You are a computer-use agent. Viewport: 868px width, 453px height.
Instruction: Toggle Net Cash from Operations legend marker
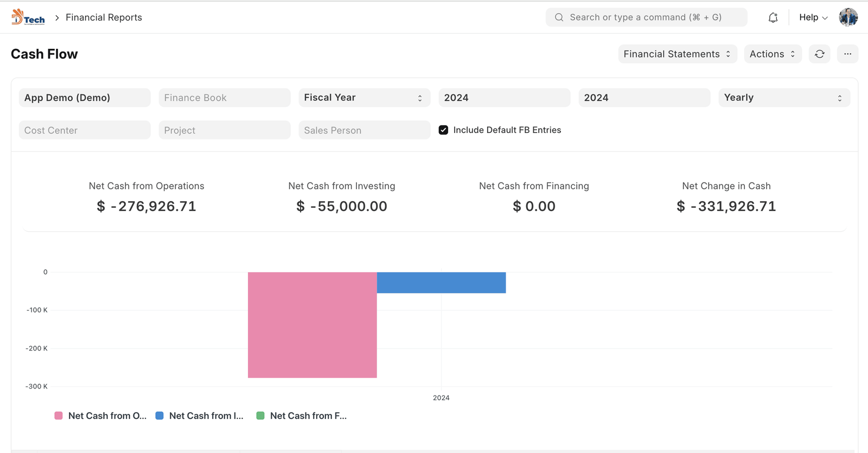tap(59, 416)
